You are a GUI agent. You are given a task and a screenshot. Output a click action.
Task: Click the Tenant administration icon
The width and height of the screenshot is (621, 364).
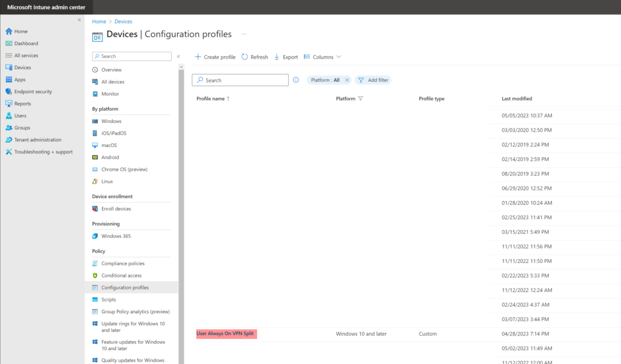coord(8,140)
